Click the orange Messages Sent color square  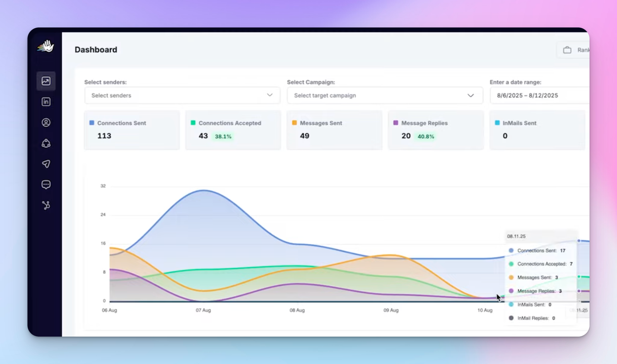click(294, 123)
